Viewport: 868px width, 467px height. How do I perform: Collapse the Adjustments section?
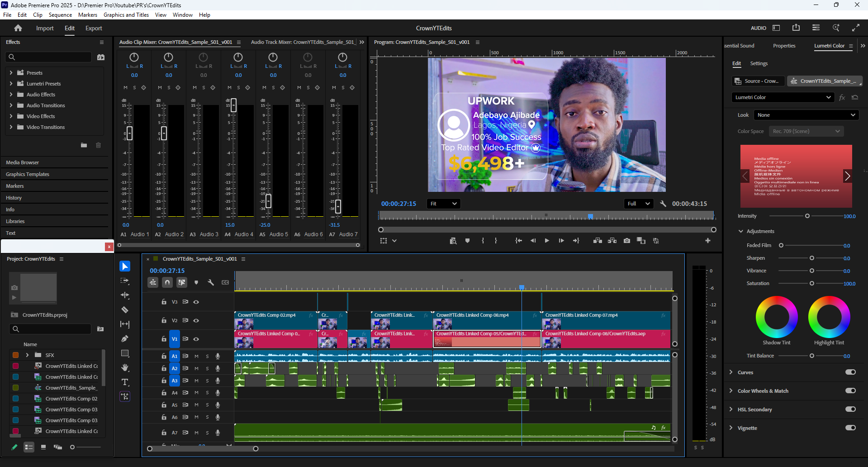[741, 231]
